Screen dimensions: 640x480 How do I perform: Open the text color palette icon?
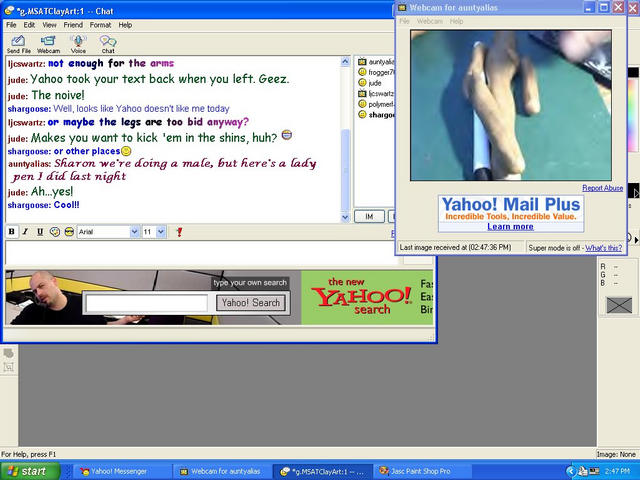tap(54, 232)
